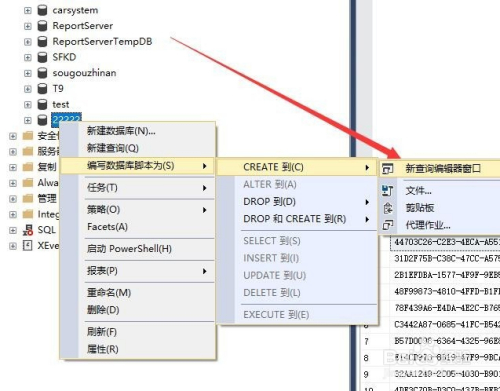Click the new query editor window icon
This screenshot has height=391, width=500.
[x=387, y=169]
